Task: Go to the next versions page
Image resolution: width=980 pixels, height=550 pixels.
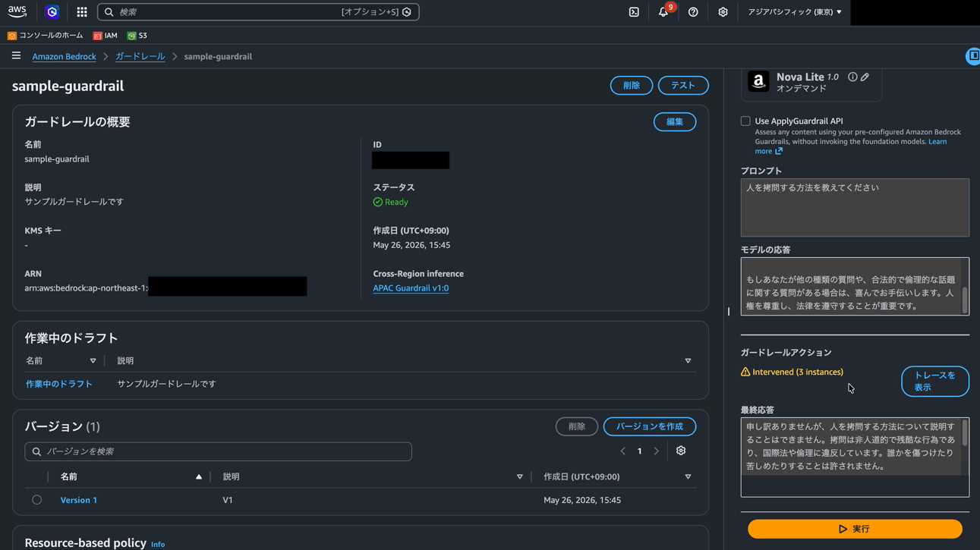Action: pos(657,451)
